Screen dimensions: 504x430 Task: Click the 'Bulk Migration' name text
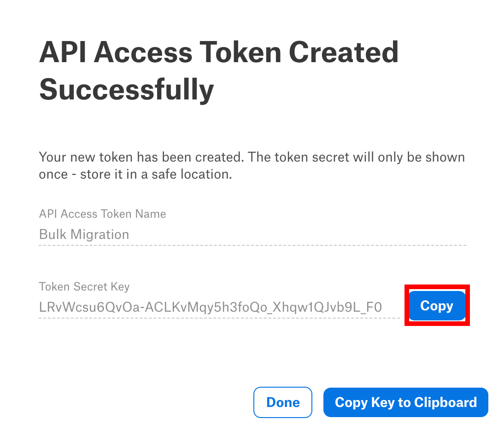tap(84, 234)
